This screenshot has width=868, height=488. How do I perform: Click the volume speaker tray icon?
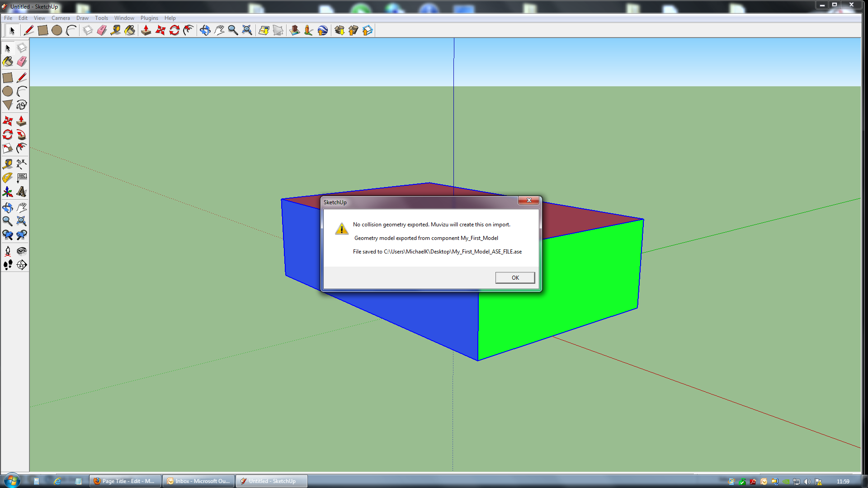click(807, 482)
